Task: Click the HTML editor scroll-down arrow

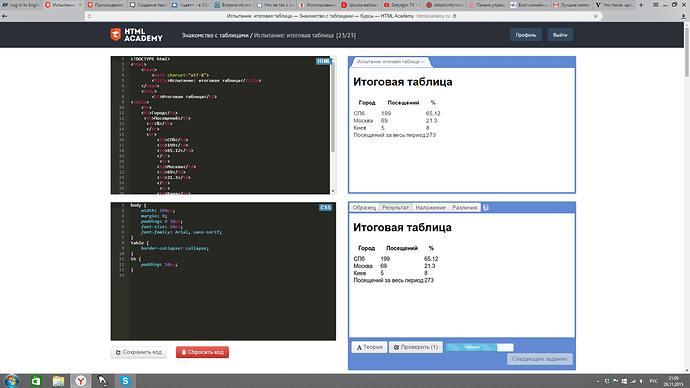Action: click(333, 191)
